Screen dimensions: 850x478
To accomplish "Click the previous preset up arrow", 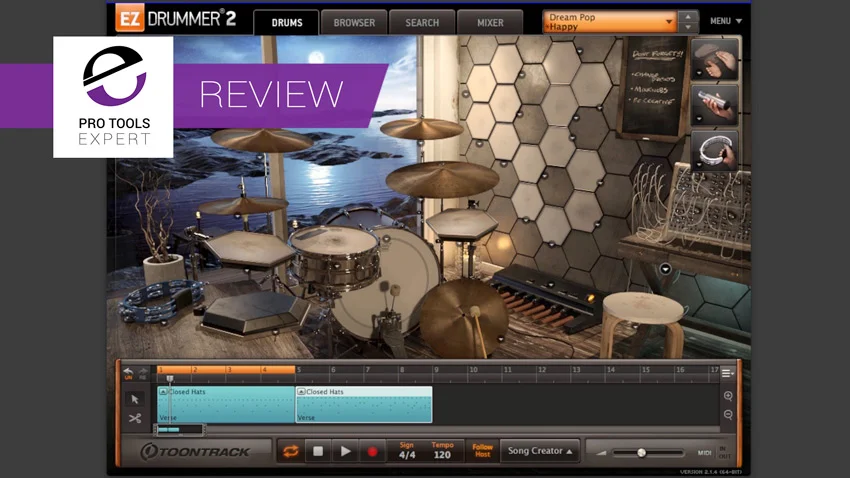I will coord(687,17).
